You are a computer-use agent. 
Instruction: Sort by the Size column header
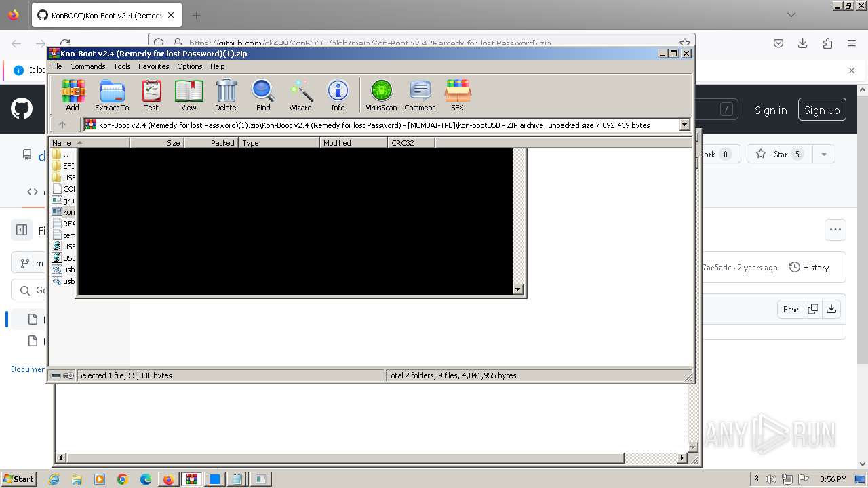point(157,143)
